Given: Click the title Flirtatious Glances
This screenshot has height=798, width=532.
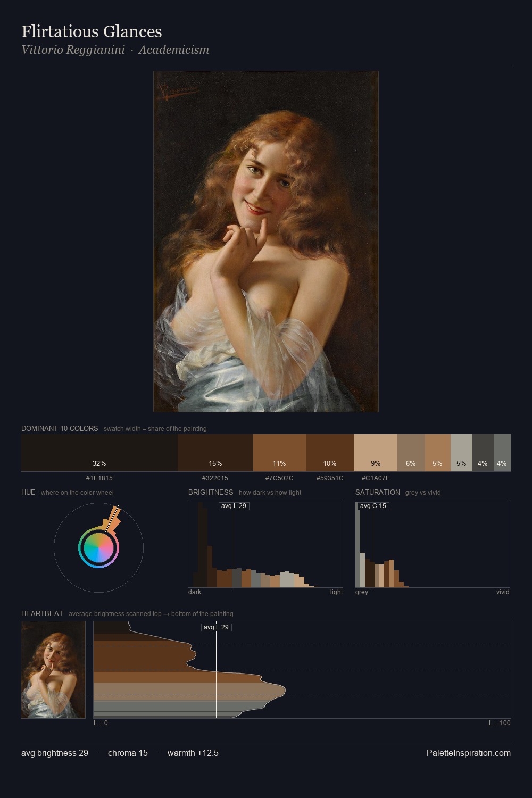Looking at the screenshot, I should 92,31.
